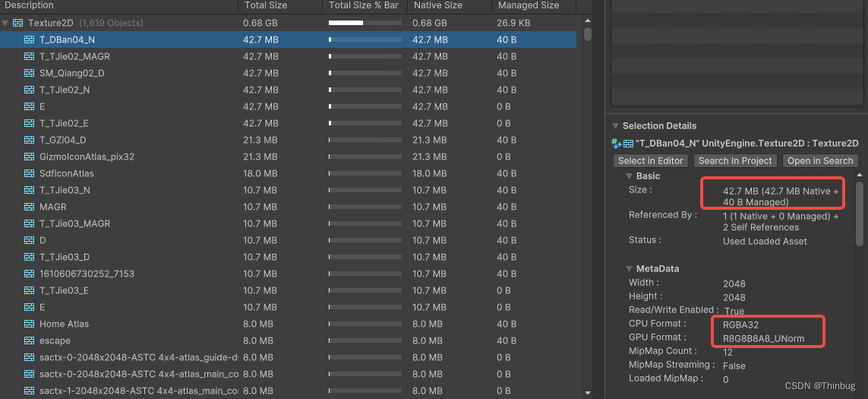Screen dimensions: 868x399
Task: Click the texture icon beside the D row
Action: pos(30,240)
